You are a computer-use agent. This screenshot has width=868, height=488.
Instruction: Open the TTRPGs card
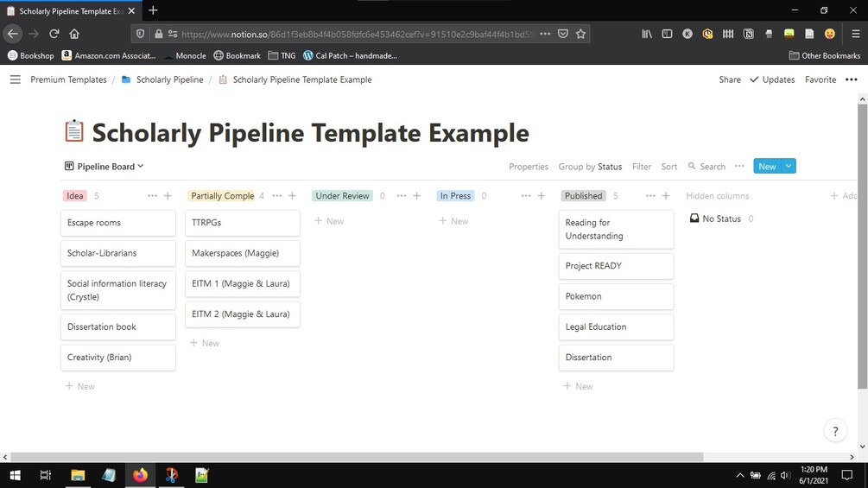[x=243, y=223]
